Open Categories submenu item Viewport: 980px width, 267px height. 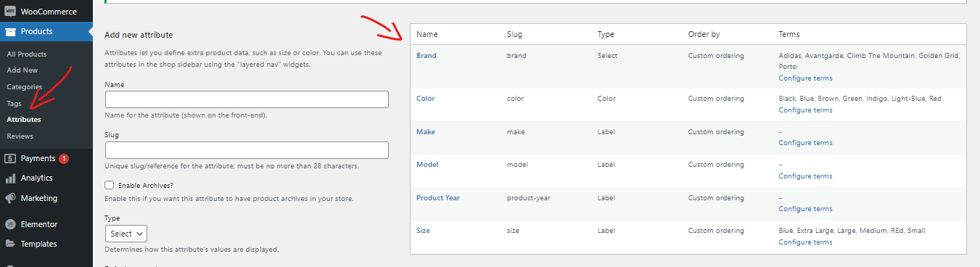25,87
